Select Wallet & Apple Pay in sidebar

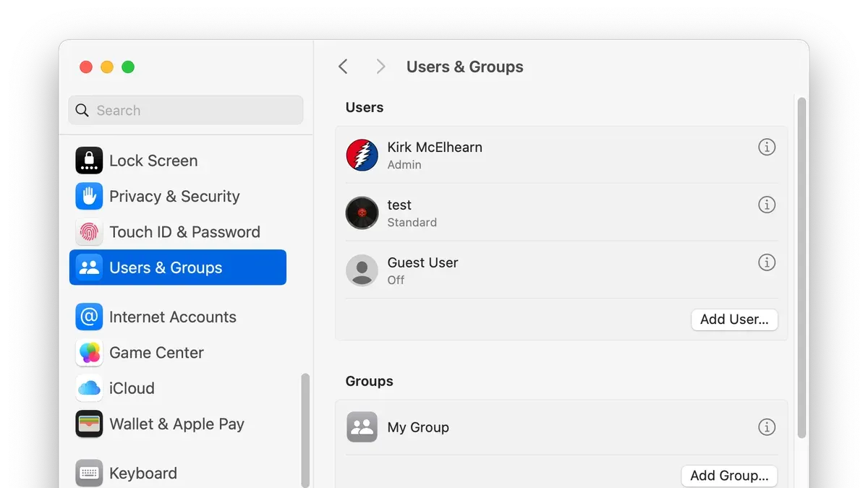[178, 424]
